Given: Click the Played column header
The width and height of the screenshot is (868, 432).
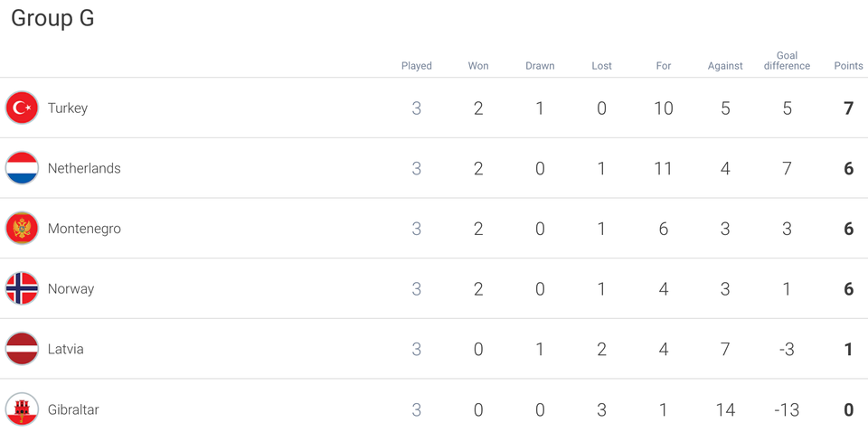Looking at the screenshot, I should [x=416, y=66].
